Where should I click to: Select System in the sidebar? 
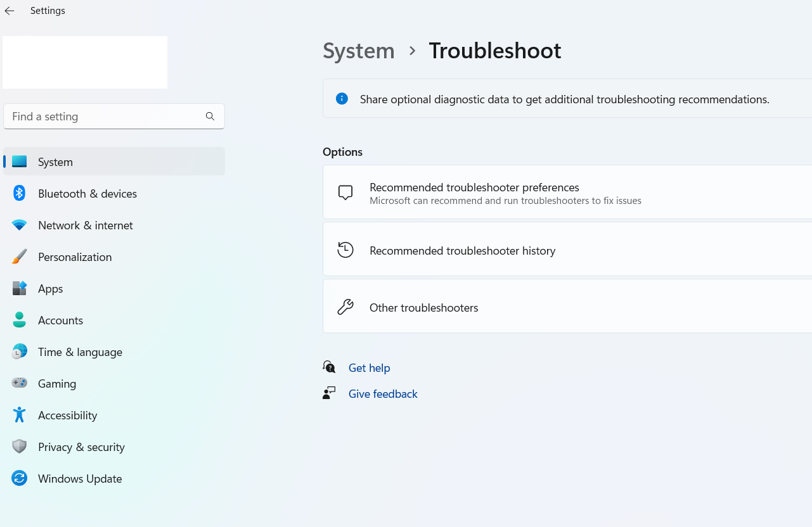[55, 162]
